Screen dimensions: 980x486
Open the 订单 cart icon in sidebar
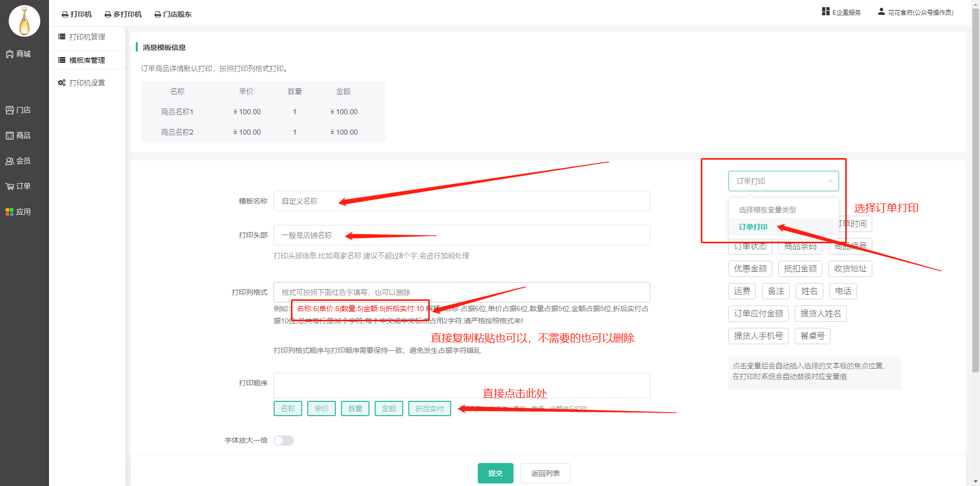(10, 187)
